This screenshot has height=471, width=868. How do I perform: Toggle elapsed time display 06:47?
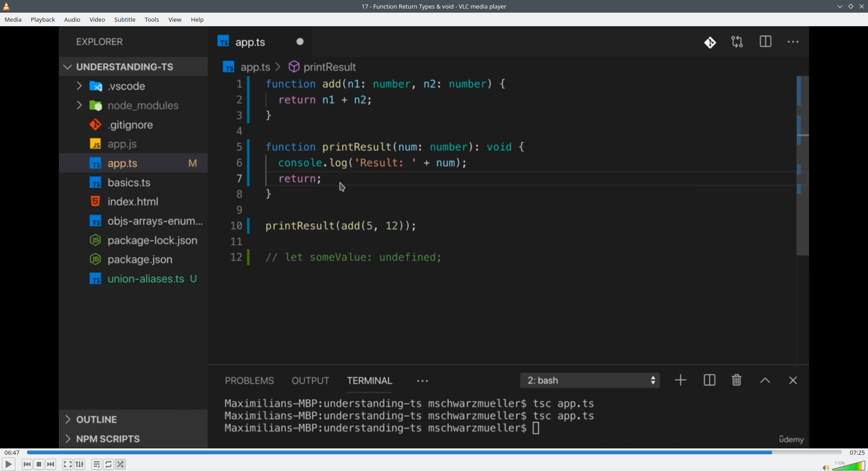(x=12, y=452)
